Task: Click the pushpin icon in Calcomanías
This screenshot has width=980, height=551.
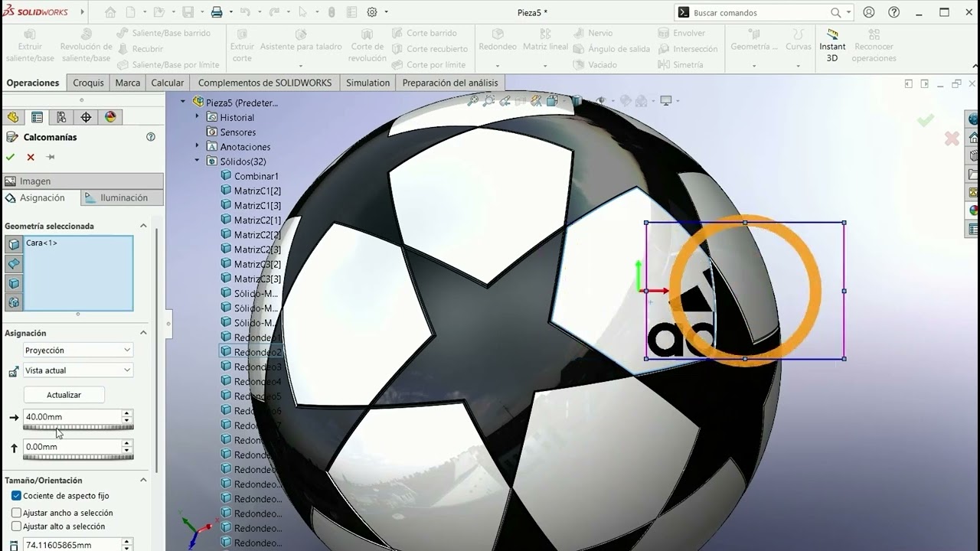Action: [51, 157]
